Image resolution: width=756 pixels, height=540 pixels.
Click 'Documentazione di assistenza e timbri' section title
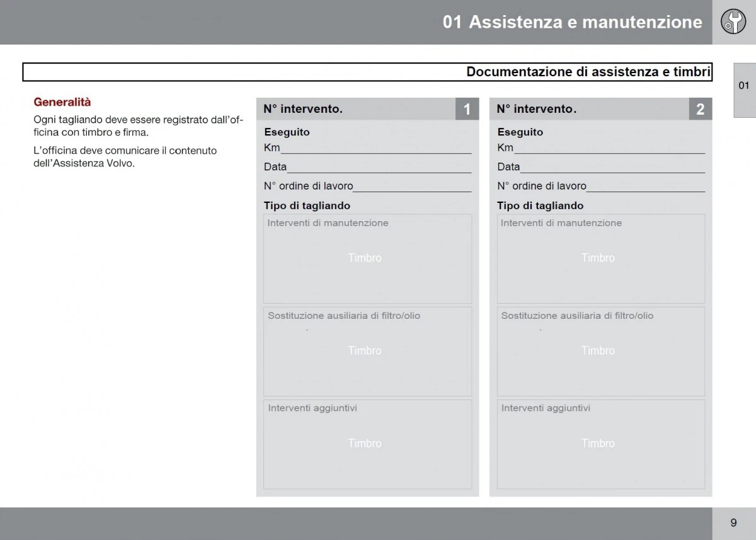(x=588, y=72)
